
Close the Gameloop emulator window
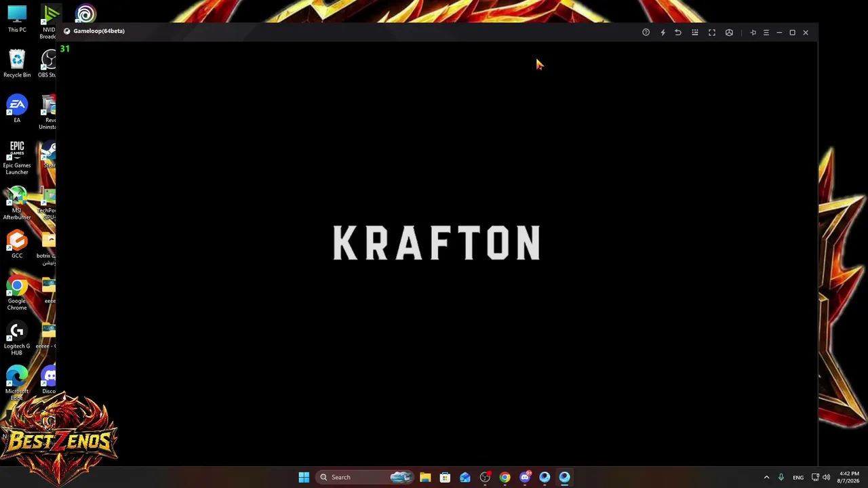click(806, 33)
